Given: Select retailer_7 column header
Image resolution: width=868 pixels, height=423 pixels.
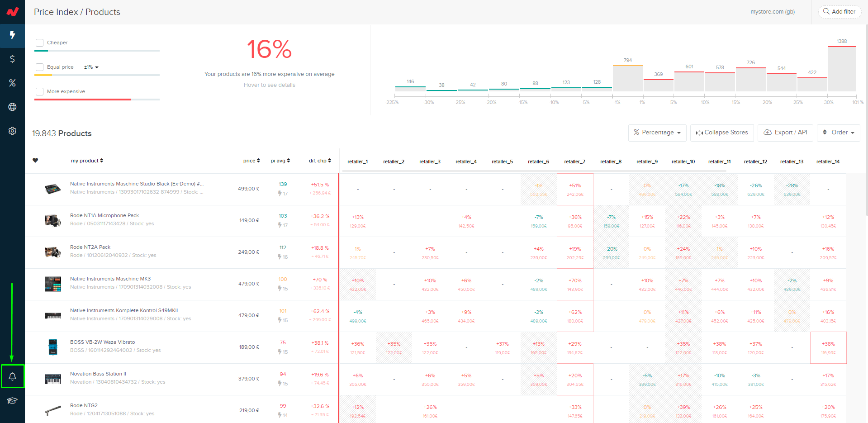Looking at the screenshot, I should tap(574, 162).
